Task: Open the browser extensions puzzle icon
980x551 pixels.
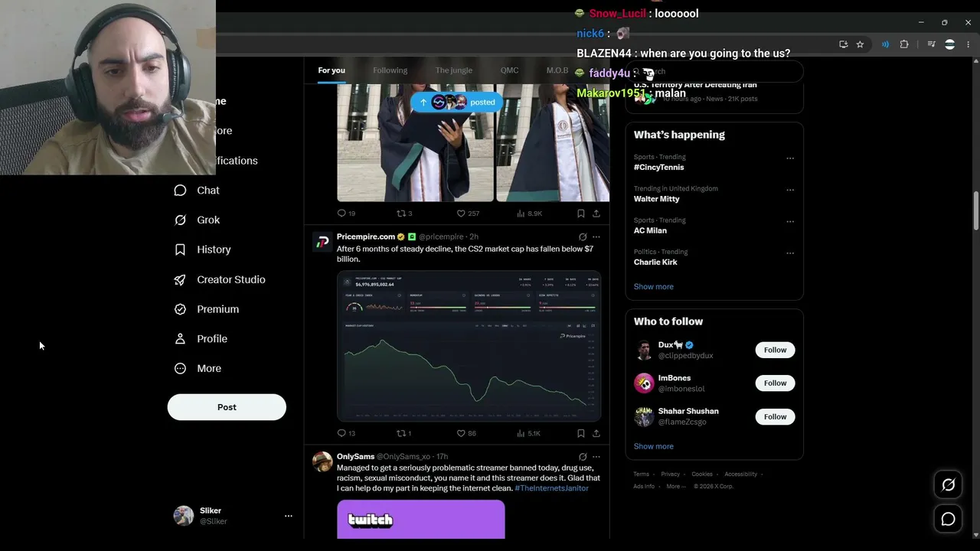Action: click(x=904, y=44)
